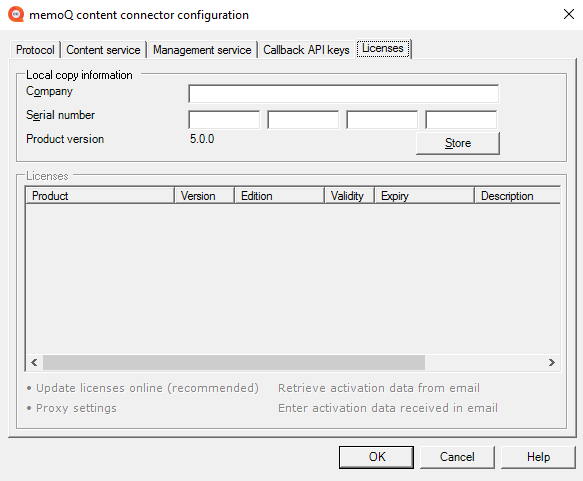Click the memoQ logo icon in title bar
The width and height of the screenshot is (583, 481).
click(x=16, y=14)
